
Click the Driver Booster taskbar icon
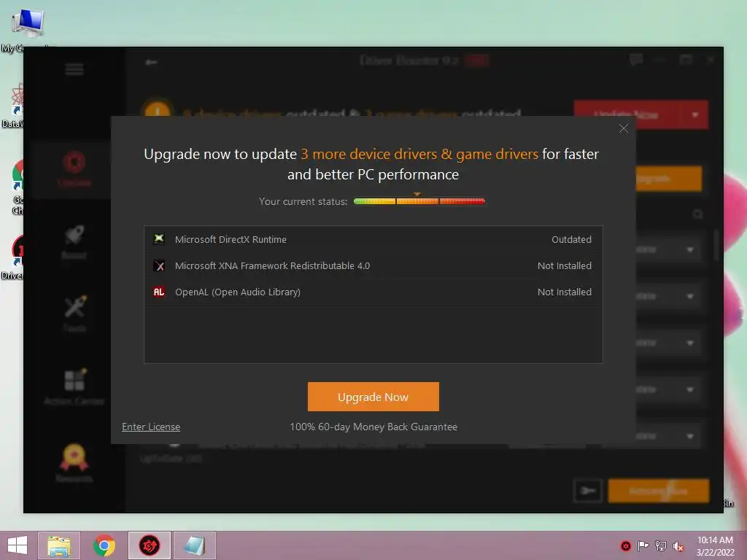pos(149,545)
